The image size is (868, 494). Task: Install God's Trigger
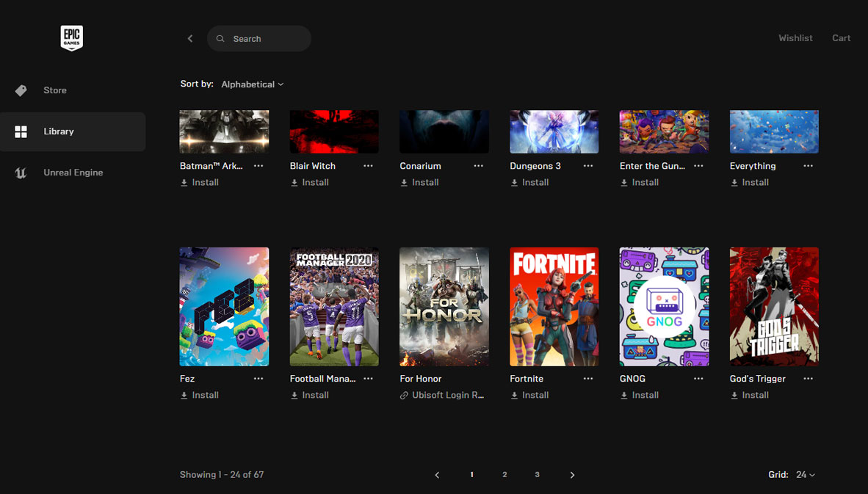pos(750,395)
